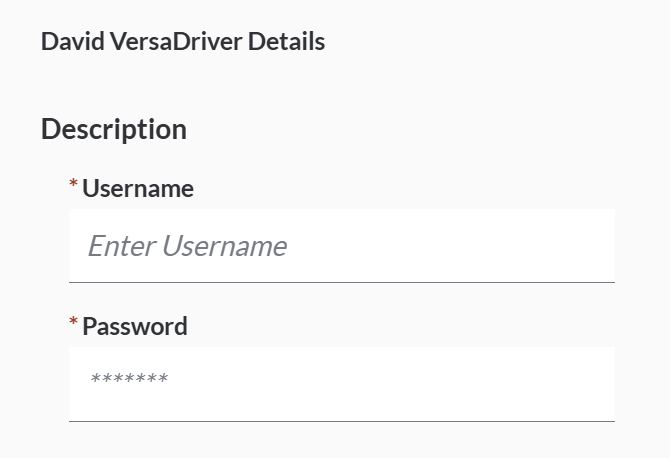Click the red asterisk beside Username
The width and height of the screenshot is (670, 458).
tap(73, 185)
